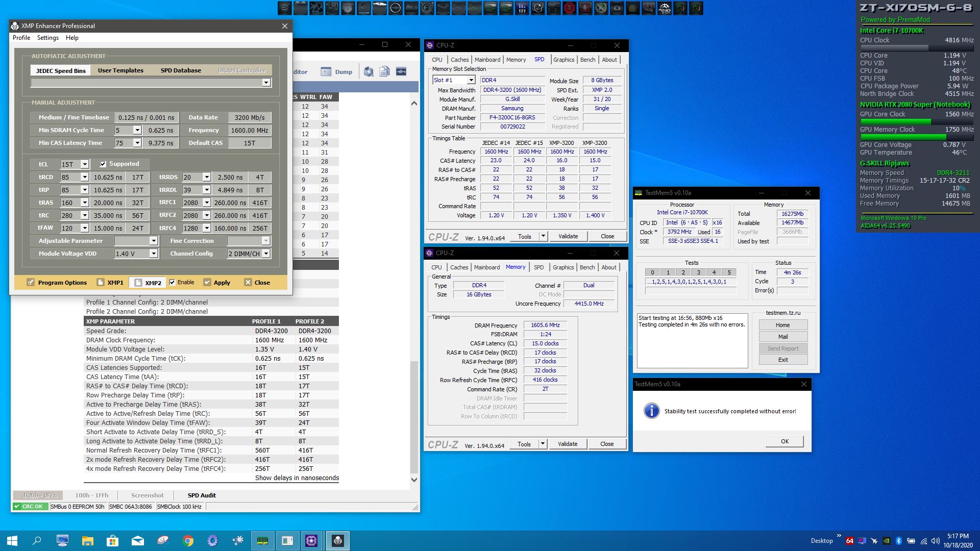Screen dimensions: 980x551
Task: Click the TestMem5 memory-stick taskbar icon
Action: click(262, 541)
